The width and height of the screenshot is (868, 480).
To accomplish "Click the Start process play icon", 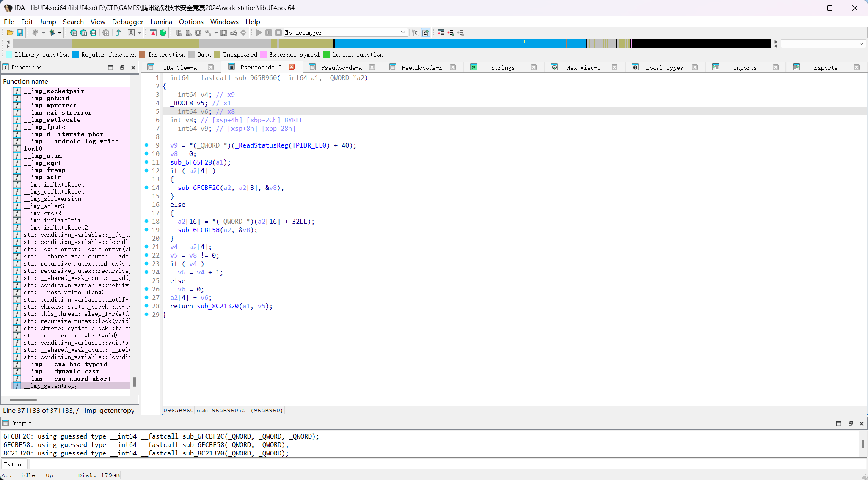I will pos(259,33).
